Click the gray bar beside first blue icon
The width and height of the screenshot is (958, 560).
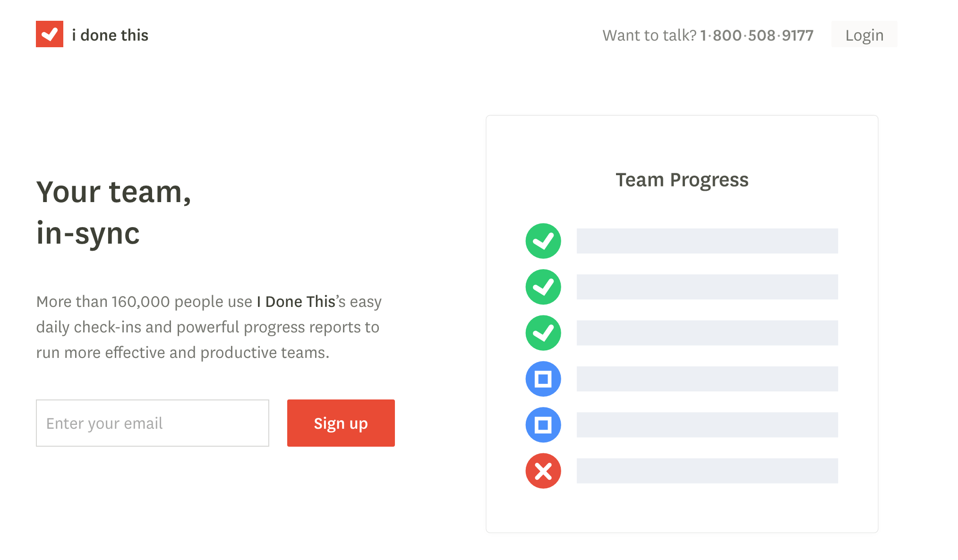pyautogui.click(x=707, y=379)
